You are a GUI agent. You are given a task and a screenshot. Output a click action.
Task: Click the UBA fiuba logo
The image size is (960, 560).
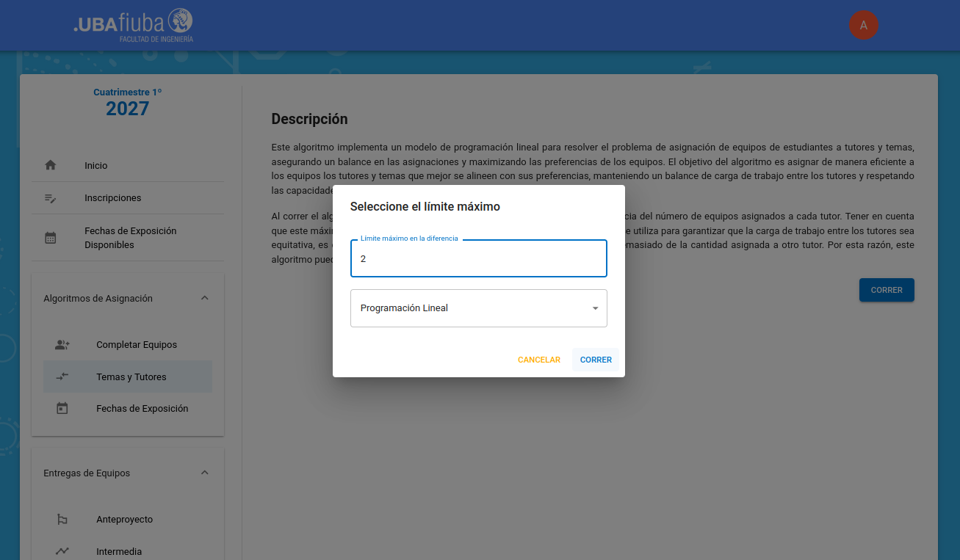click(134, 25)
